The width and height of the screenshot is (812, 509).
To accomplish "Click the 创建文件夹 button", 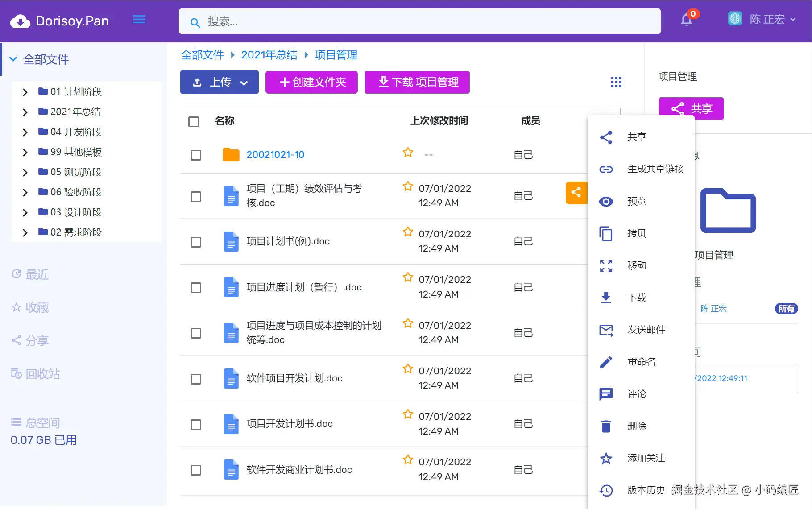I will (311, 82).
